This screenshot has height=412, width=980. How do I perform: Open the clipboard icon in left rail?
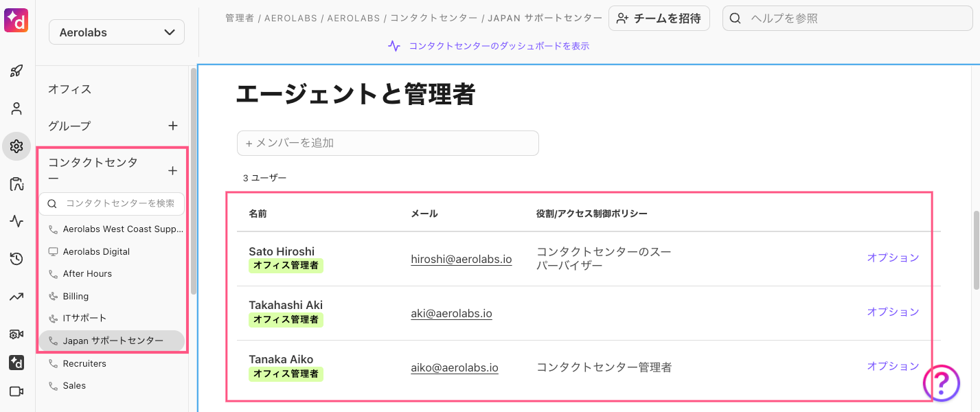pyautogui.click(x=17, y=184)
